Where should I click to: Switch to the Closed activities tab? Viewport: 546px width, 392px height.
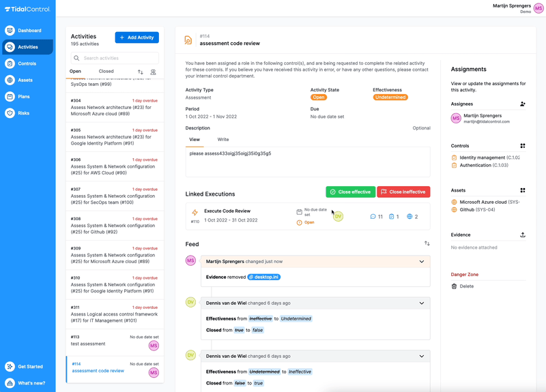click(x=106, y=72)
